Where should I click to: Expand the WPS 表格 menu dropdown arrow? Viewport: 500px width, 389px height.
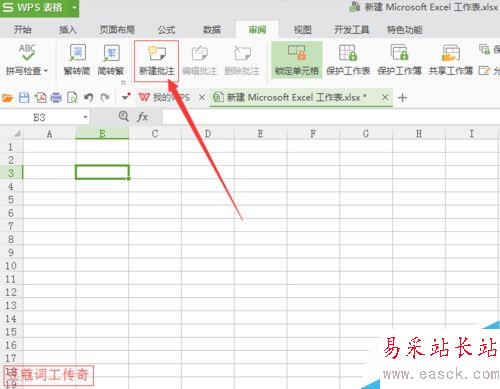click(x=74, y=7)
